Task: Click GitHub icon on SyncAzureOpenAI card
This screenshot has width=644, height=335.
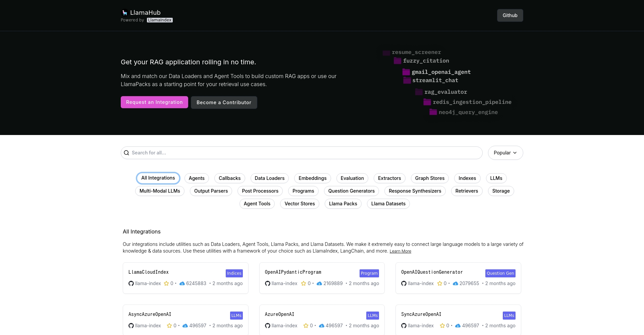Action: pyautogui.click(x=404, y=326)
